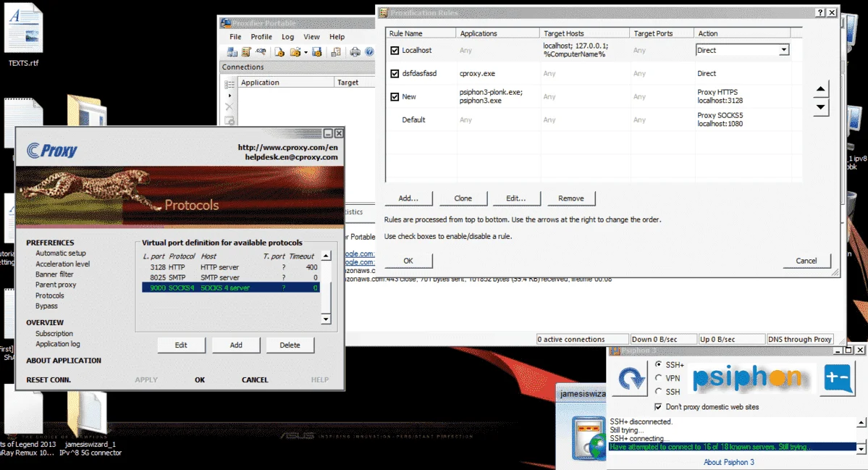Select the 3128 HTTP server protocol row

pos(231,267)
